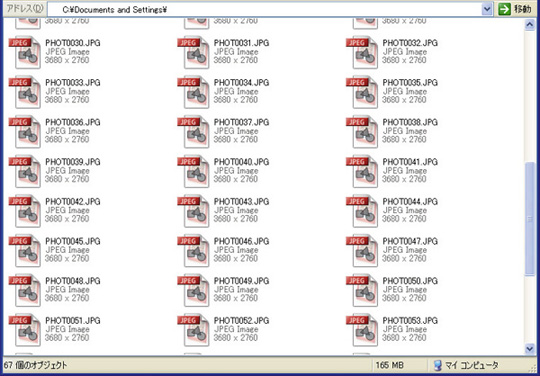Screen dimensions: 540x376
Task: Select the PHOT0038.JPG file icon
Action: click(362, 132)
